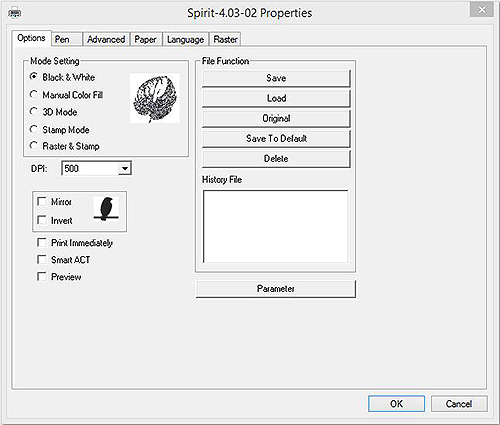Click the Parameter button

(276, 289)
